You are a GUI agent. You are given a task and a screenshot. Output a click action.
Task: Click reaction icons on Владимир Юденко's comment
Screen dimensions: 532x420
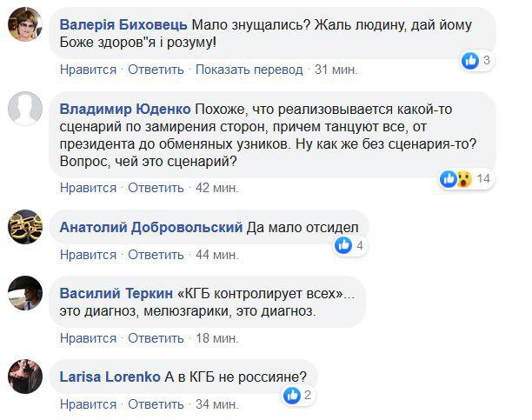pyautogui.click(x=456, y=179)
